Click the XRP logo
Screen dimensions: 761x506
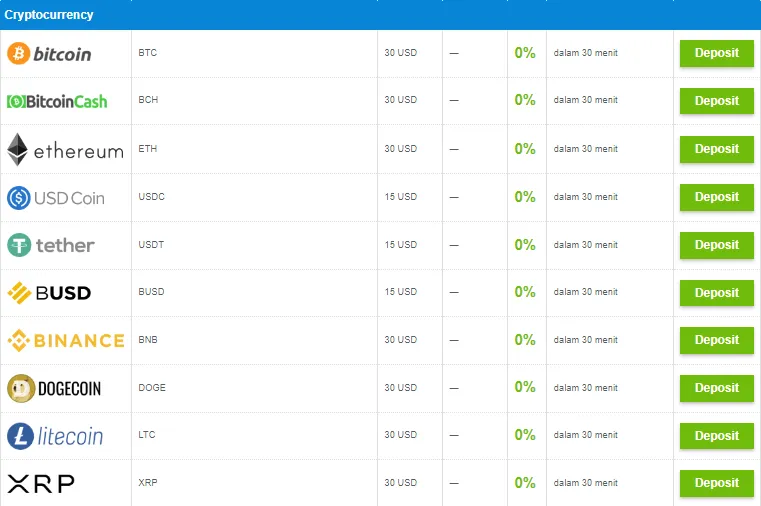point(41,483)
